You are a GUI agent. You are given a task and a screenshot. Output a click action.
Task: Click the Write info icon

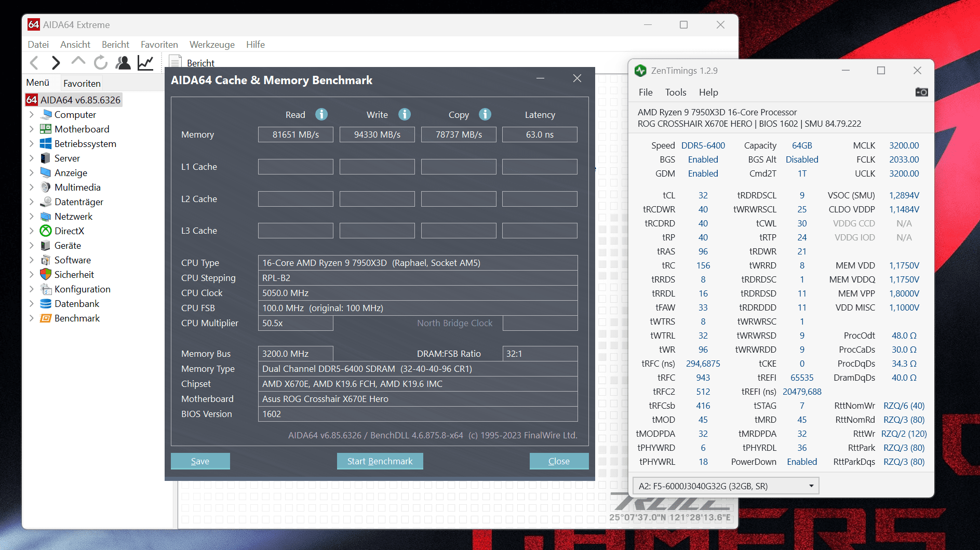(405, 114)
